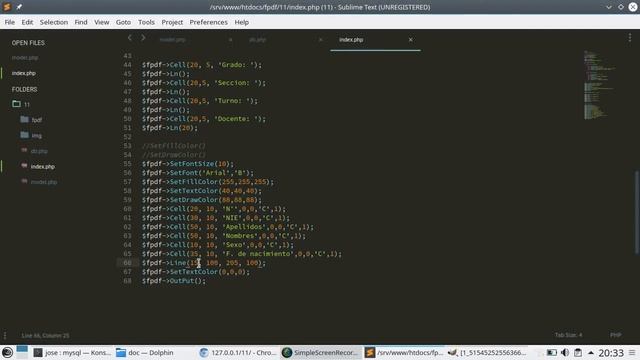The image size is (640, 360).
Task: Close the model.php tab
Action: coord(231,40)
